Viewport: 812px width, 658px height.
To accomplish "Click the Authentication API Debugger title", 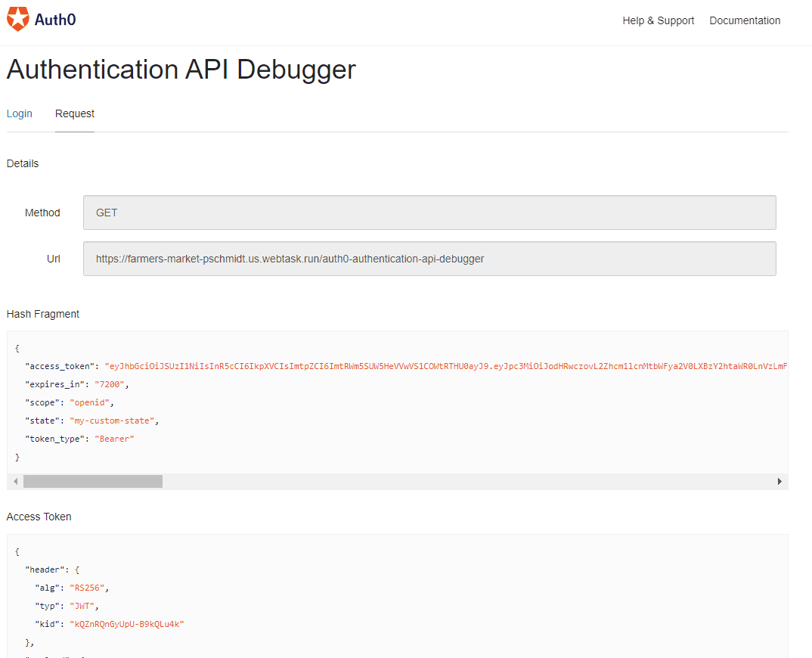I will (x=181, y=70).
